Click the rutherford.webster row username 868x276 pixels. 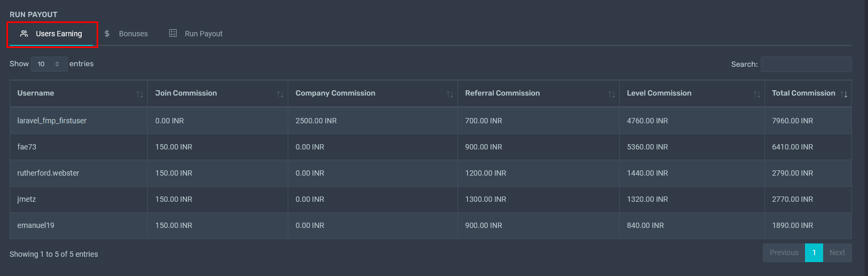click(x=48, y=173)
